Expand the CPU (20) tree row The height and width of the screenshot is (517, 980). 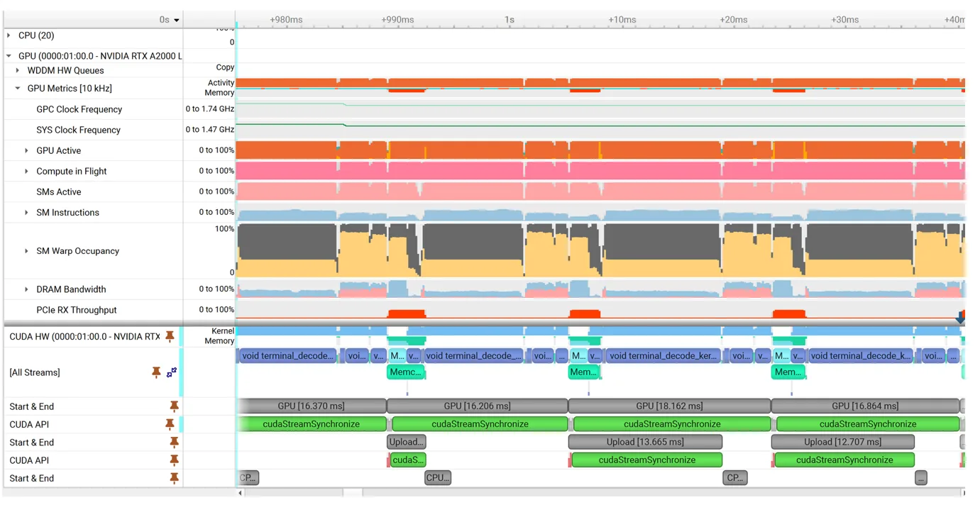pos(9,35)
